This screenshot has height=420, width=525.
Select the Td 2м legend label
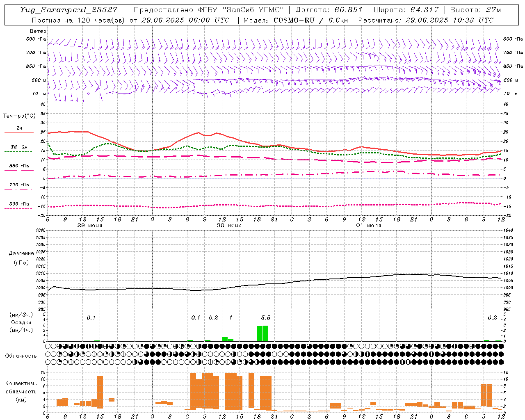[19, 147]
